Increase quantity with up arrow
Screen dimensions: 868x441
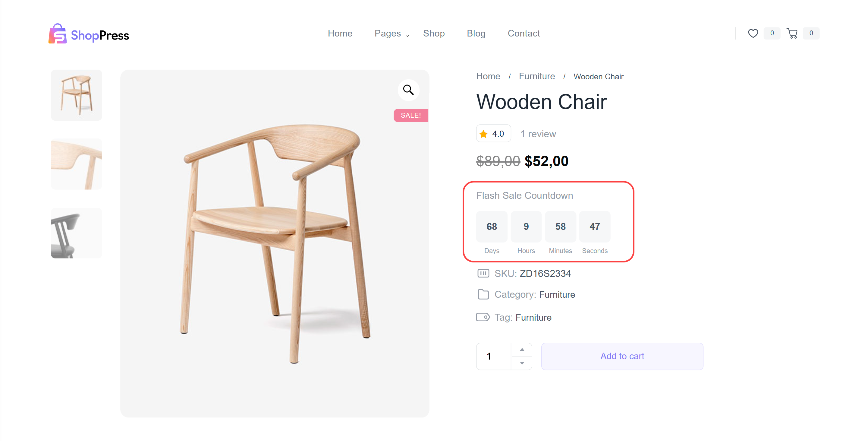pyautogui.click(x=522, y=350)
